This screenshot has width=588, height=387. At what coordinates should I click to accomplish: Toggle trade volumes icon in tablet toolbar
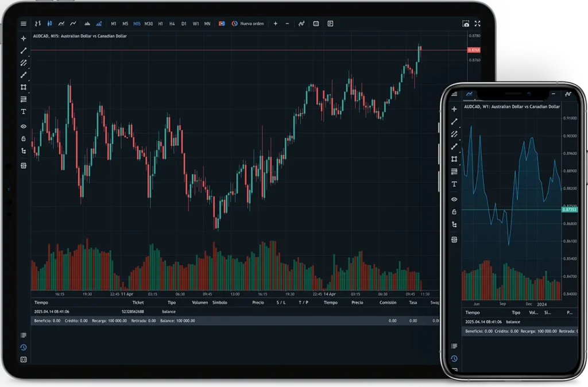99,24
